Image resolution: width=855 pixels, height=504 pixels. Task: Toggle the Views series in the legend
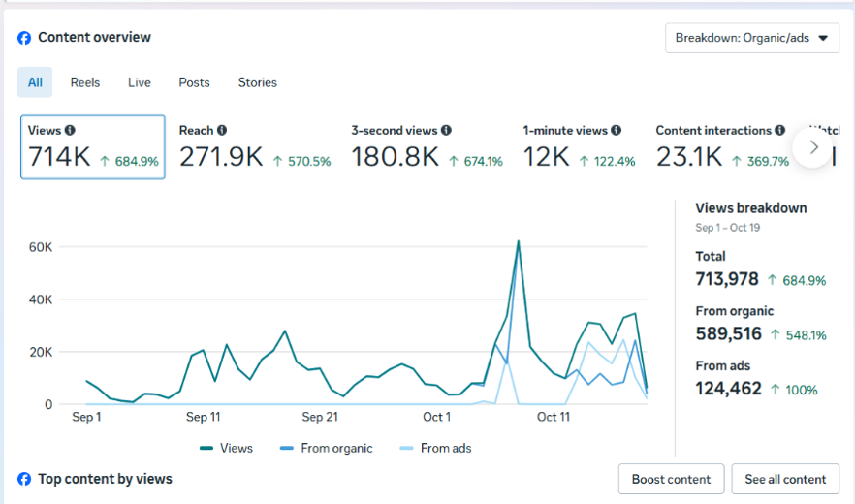tap(226, 449)
